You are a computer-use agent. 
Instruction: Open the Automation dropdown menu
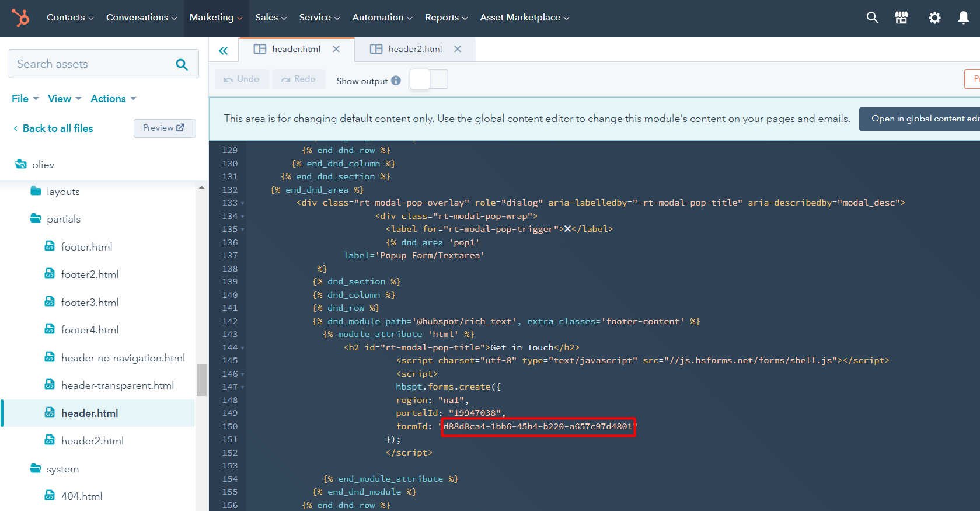[382, 18]
